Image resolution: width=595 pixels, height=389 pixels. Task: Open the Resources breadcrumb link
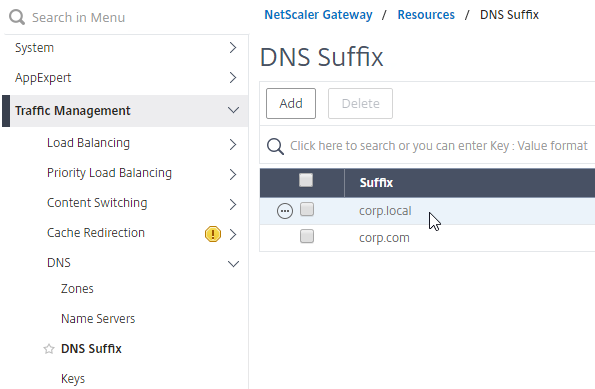tap(426, 15)
